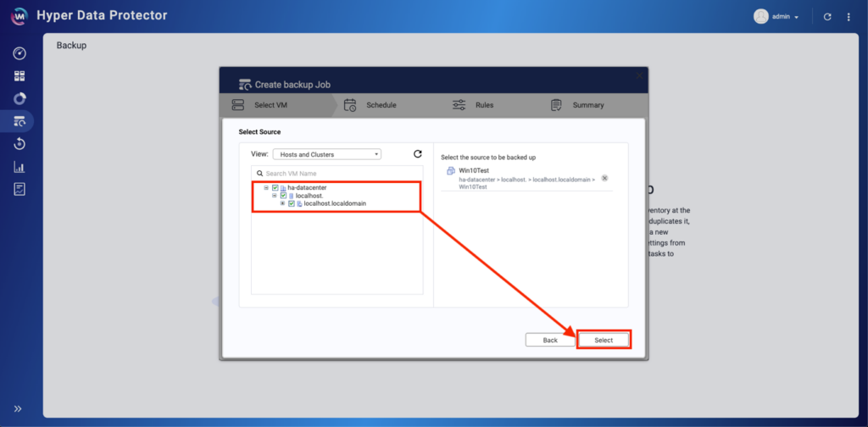Toggle the localhost. host checkbox

283,196
